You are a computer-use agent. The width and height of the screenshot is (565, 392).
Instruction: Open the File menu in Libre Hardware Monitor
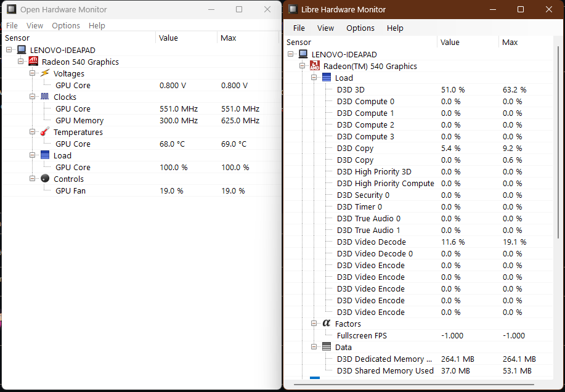coord(298,28)
